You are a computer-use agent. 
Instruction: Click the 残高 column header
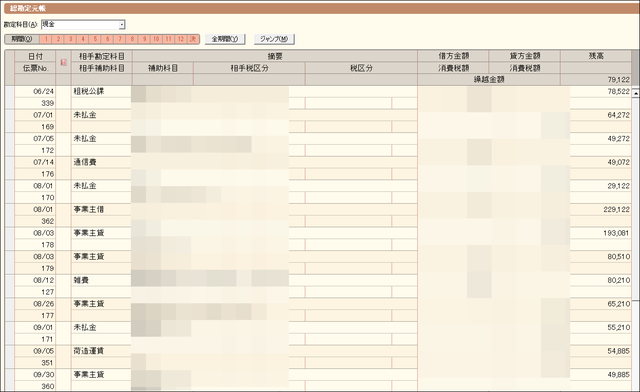pyautogui.click(x=596, y=56)
